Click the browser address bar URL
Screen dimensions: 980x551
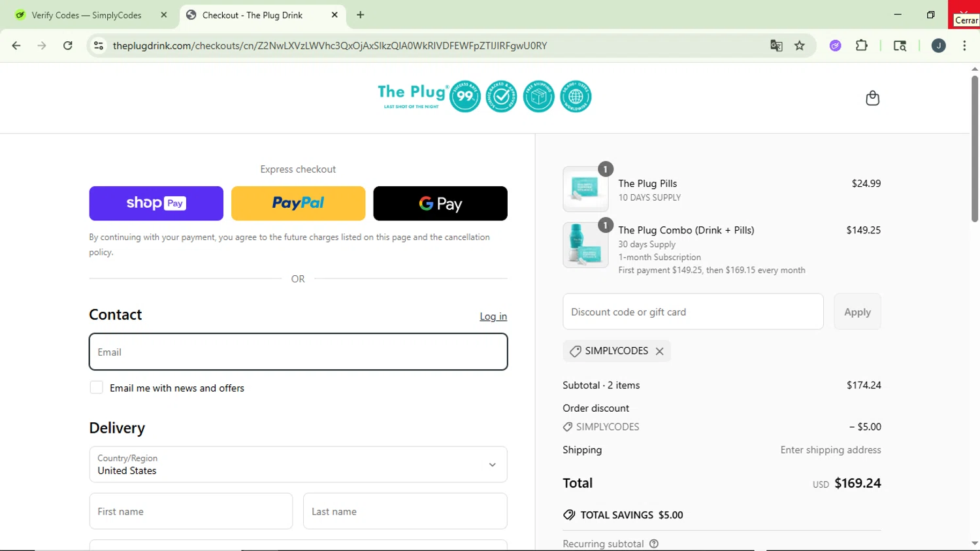click(330, 46)
